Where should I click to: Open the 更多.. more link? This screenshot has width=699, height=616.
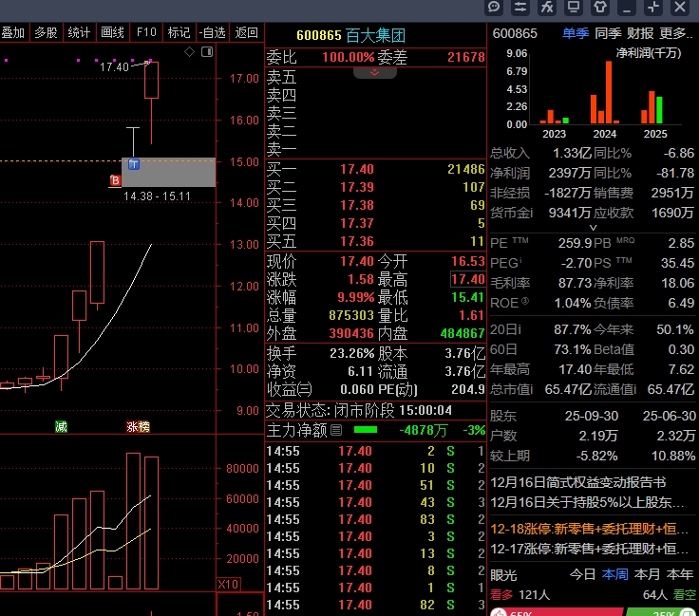point(676,33)
